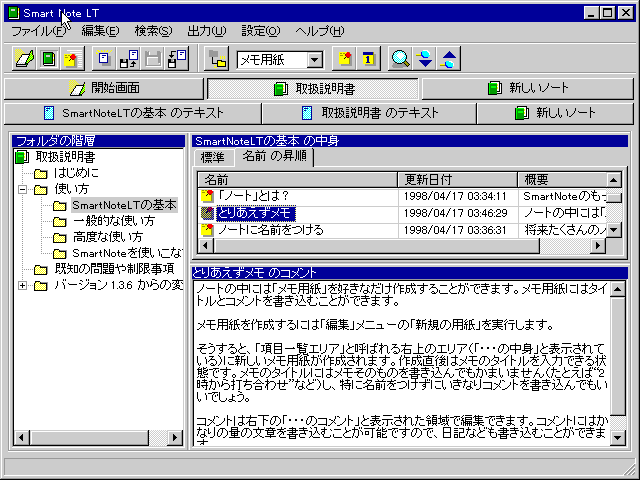Click 新しいノート button in lower row
Image resolution: width=640 pixels, height=480 pixels.
555,113
